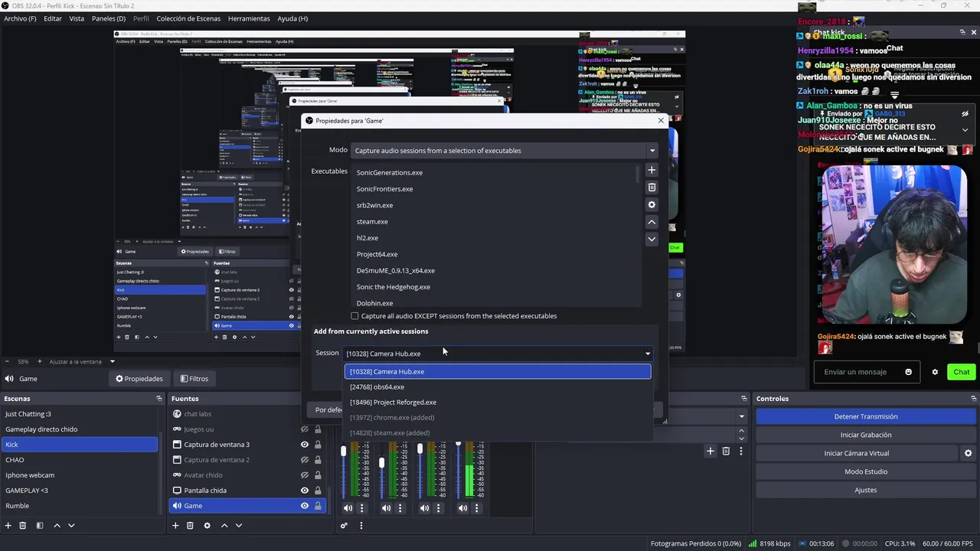Choose Project Reforged.exe from session list

click(x=498, y=403)
